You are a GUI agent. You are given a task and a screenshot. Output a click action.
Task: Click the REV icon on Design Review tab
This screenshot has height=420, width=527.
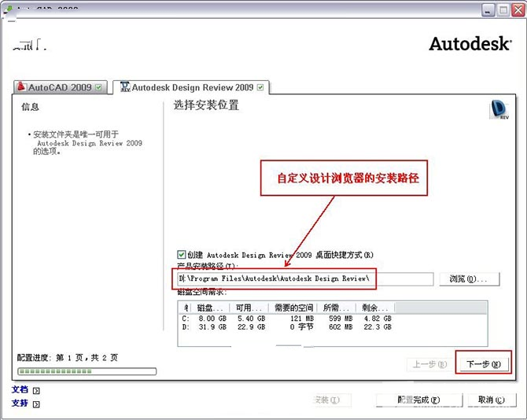[x=125, y=87]
